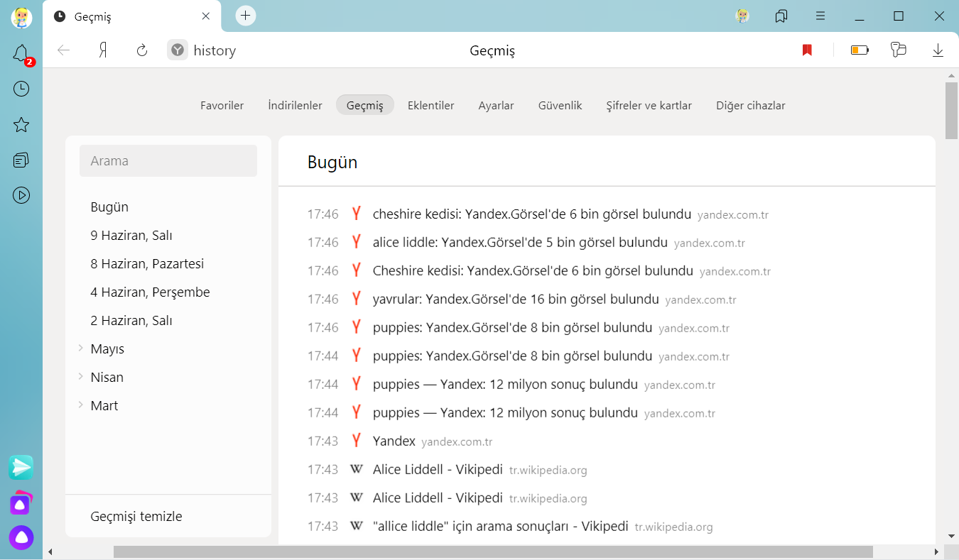This screenshot has width=959, height=560.
Task: Switch to Favoriler tab
Action: [222, 105]
